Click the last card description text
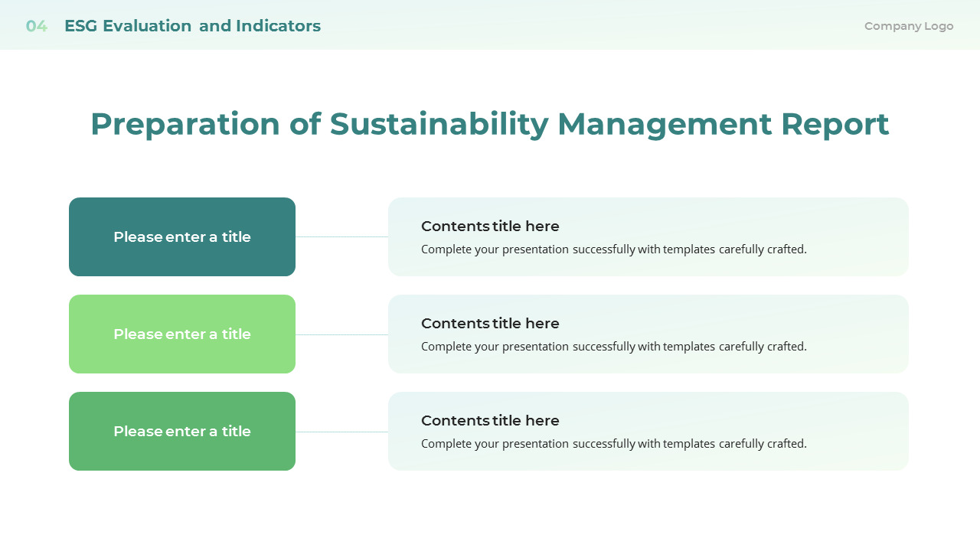 point(613,443)
